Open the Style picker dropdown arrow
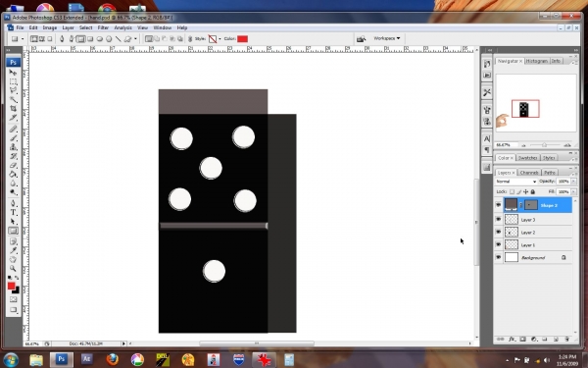The width and height of the screenshot is (588, 368). (220, 38)
